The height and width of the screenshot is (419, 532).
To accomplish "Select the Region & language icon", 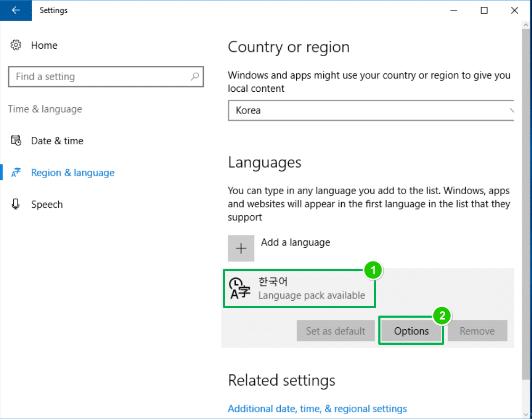I will pyautogui.click(x=16, y=172).
